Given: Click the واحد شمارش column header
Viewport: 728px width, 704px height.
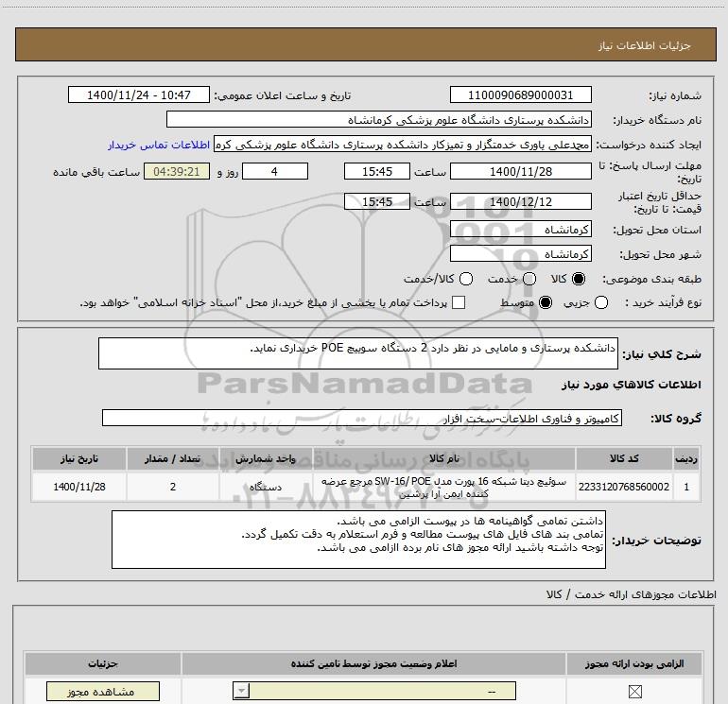Looking at the screenshot, I should (x=266, y=458).
